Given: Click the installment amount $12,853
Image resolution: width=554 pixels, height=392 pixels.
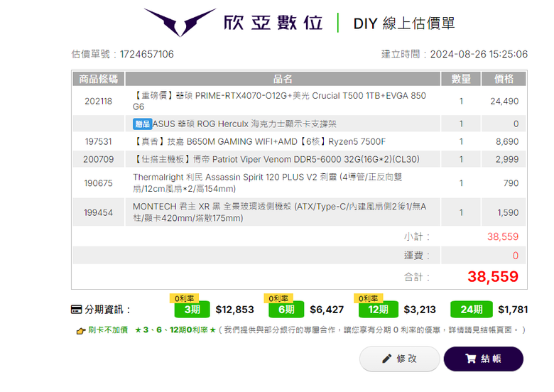Looking at the screenshot, I should 235,310.
